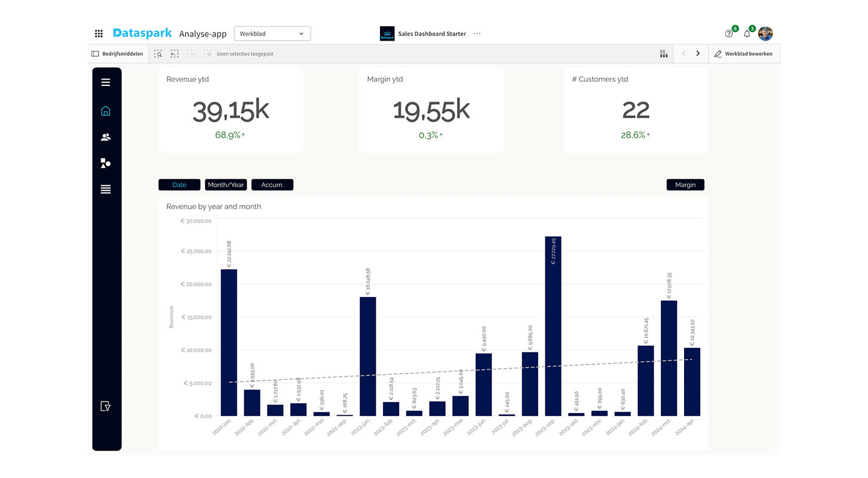Click the Dataspark app grid icon
Viewport: 868px width, 478px height.
[99, 33]
